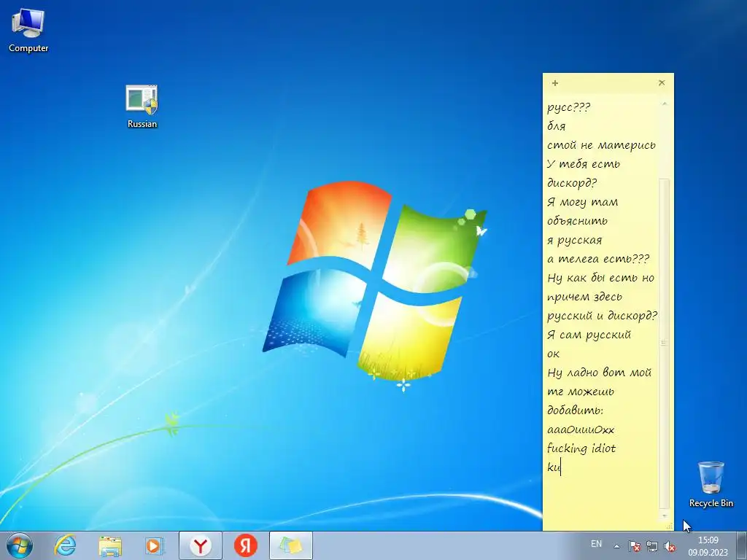Image resolution: width=747 pixels, height=560 pixels.
Task: Click the last line 'ku' in note
Action: pos(554,467)
